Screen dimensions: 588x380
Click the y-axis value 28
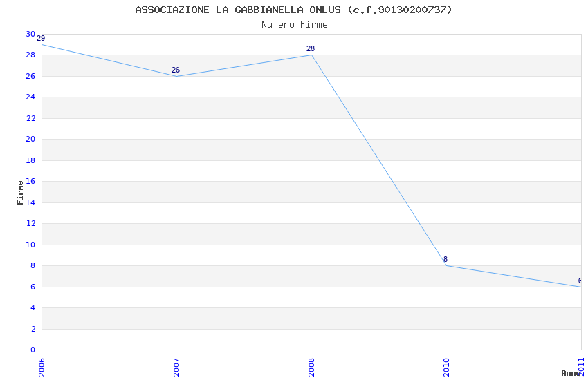(x=30, y=55)
